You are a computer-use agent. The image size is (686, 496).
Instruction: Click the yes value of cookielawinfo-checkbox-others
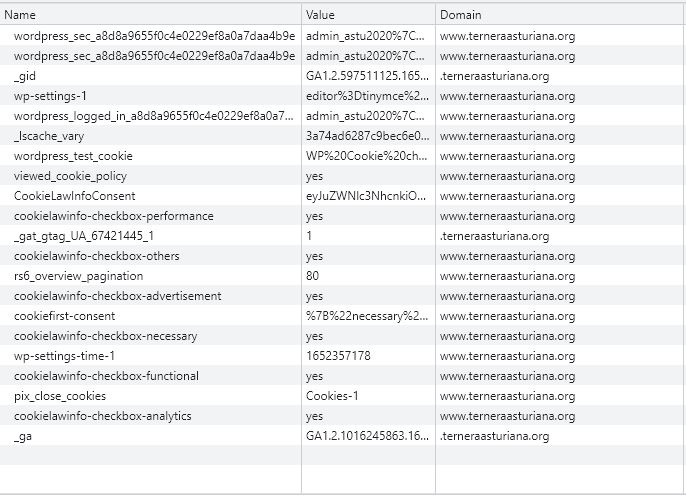point(314,257)
